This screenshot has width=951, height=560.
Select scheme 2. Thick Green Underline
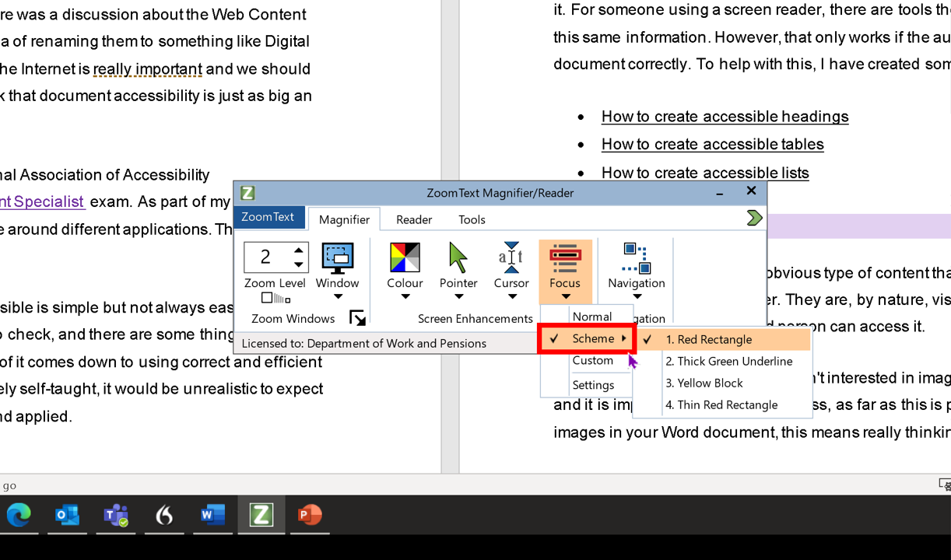pyautogui.click(x=723, y=361)
